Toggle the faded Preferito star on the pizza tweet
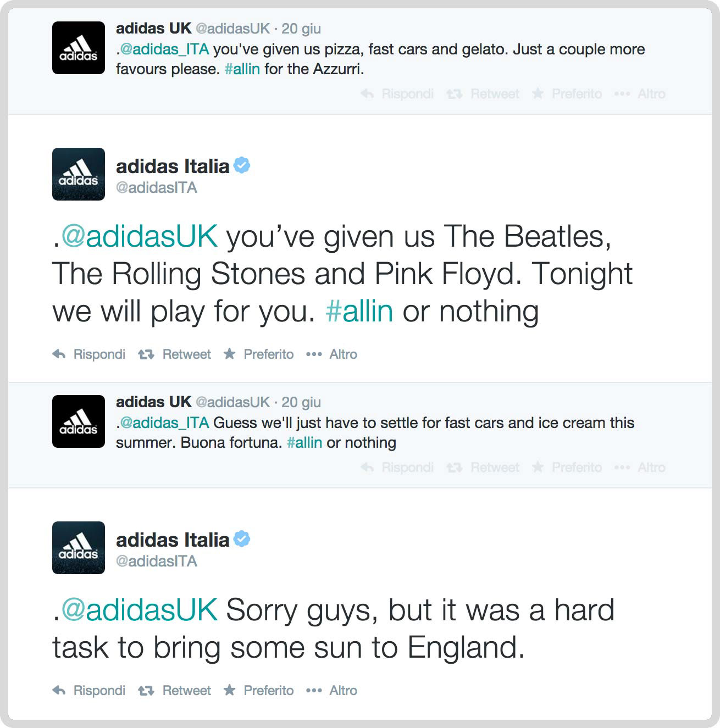 [538, 94]
